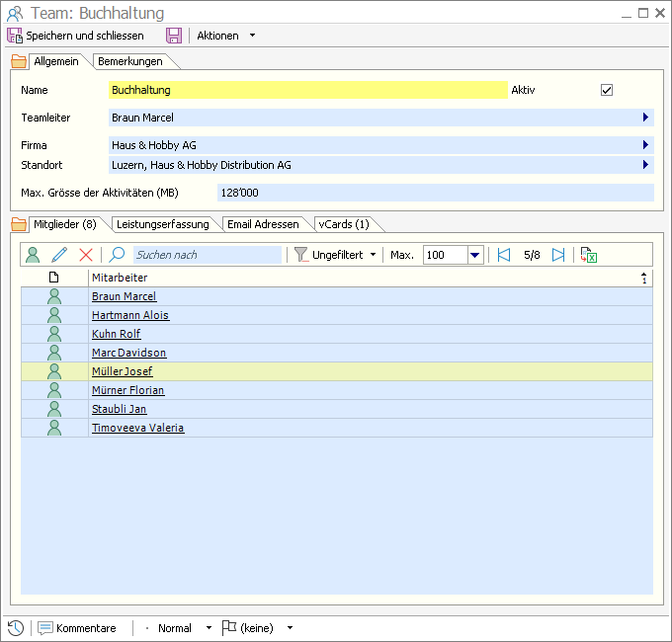Go to the first record icon
Image resolution: width=672 pixels, height=642 pixels.
tap(504, 255)
